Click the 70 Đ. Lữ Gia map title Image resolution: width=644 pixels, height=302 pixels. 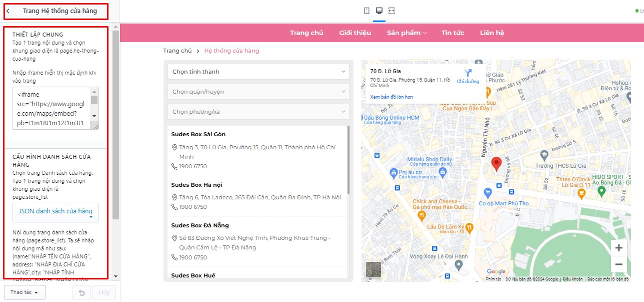[385, 71]
